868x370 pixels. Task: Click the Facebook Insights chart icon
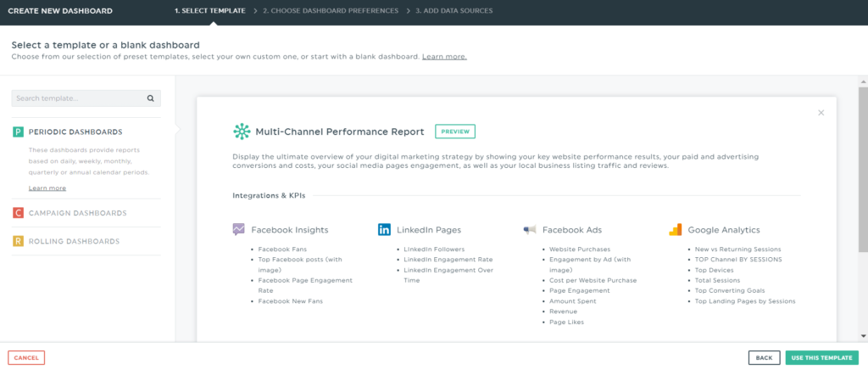click(x=238, y=229)
